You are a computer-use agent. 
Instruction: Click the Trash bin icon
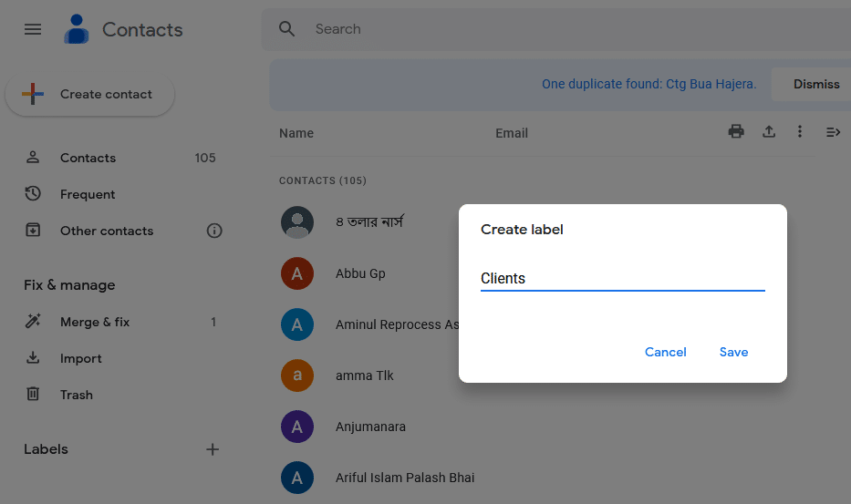(33, 394)
